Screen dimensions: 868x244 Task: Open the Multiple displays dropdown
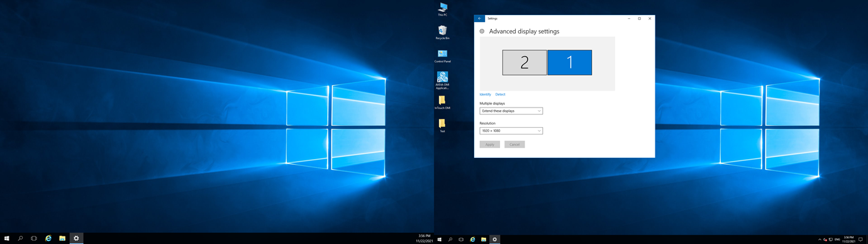click(511, 111)
